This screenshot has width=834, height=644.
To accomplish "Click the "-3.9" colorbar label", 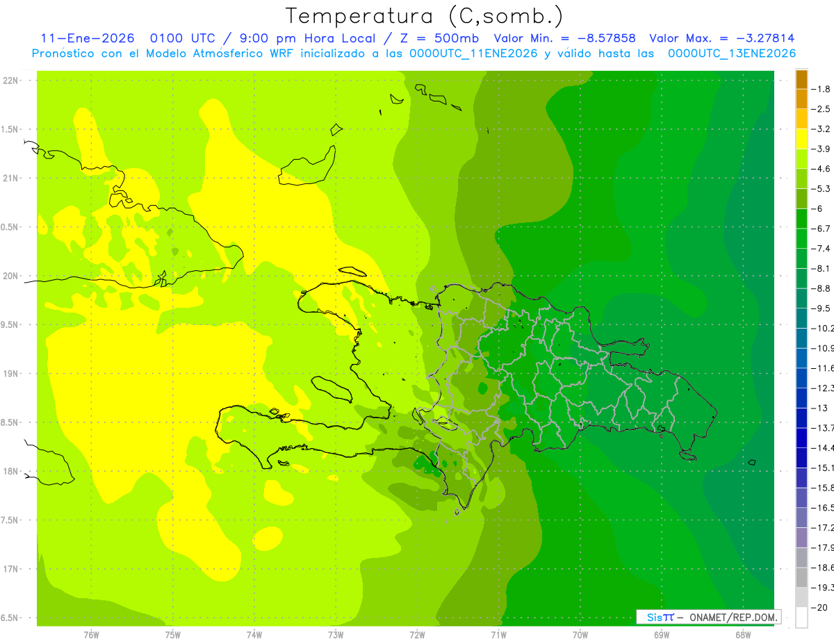I will click(x=821, y=149).
